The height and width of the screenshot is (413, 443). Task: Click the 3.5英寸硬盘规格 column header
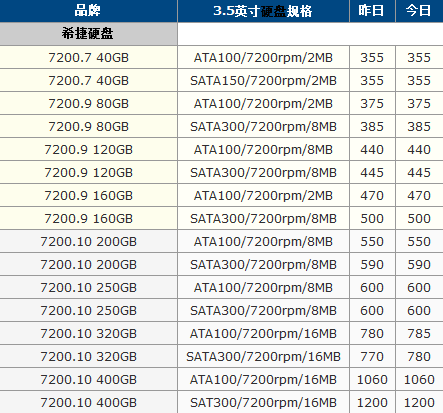(x=263, y=11)
